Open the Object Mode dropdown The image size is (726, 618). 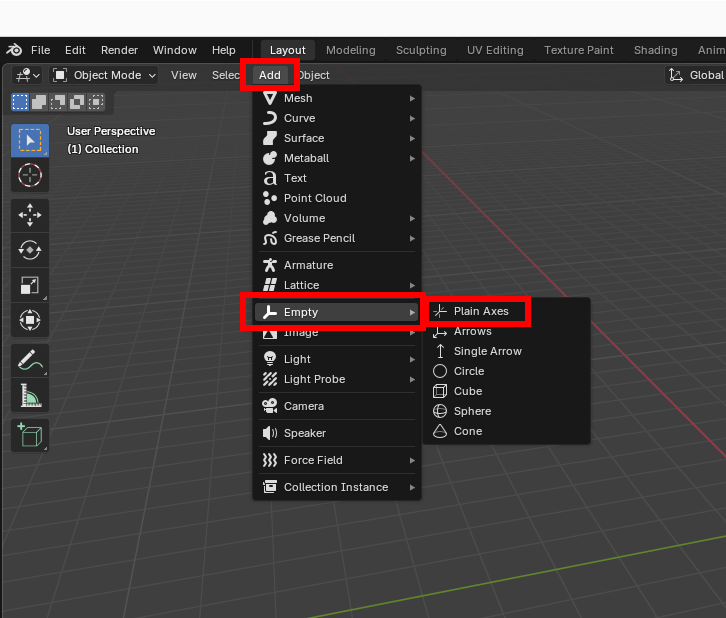105,75
